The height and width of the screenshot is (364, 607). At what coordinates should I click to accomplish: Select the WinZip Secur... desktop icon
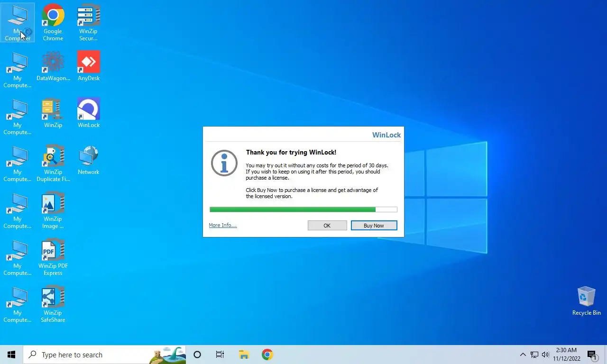tap(88, 23)
